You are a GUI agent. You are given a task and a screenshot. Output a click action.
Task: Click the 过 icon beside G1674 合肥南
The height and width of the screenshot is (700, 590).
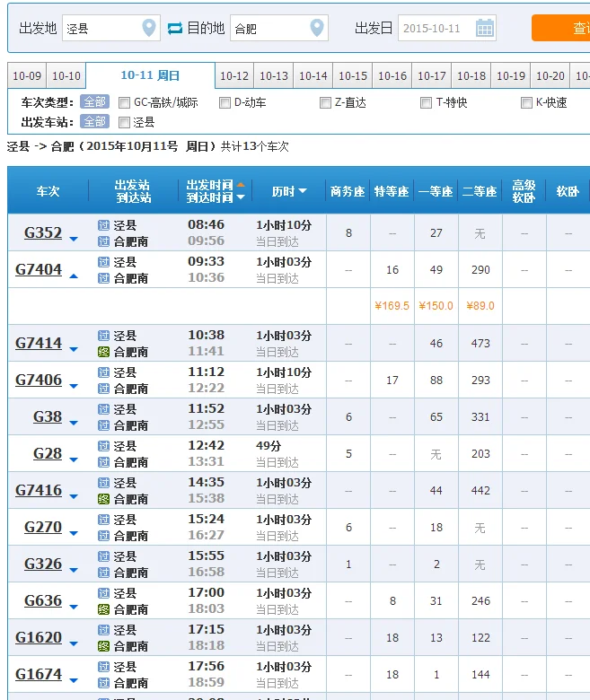coord(103,683)
